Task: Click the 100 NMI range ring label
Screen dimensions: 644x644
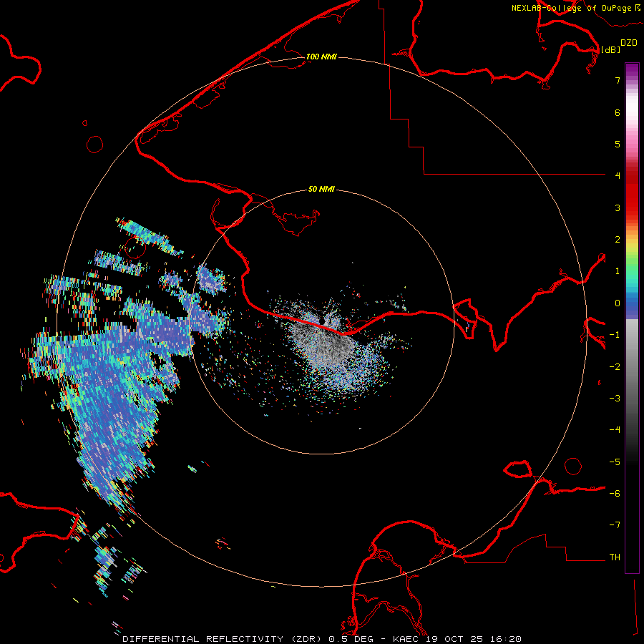Action: tap(321, 57)
